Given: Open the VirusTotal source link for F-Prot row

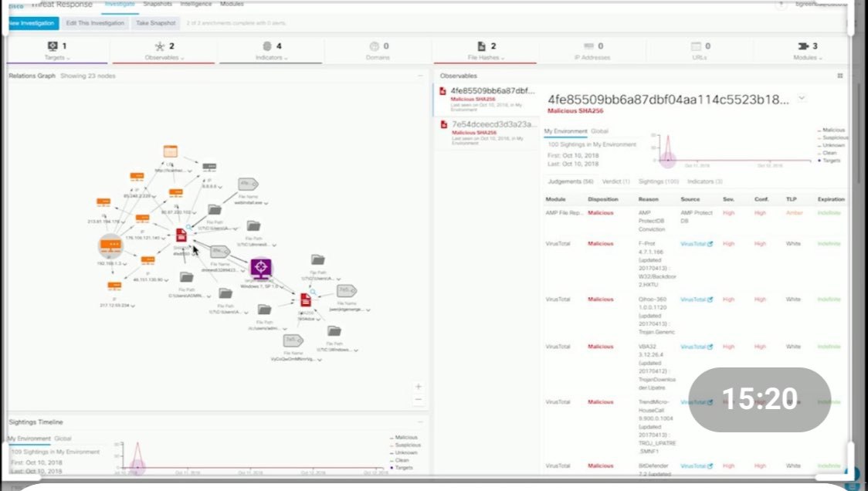Looking at the screenshot, I should click(697, 243).
